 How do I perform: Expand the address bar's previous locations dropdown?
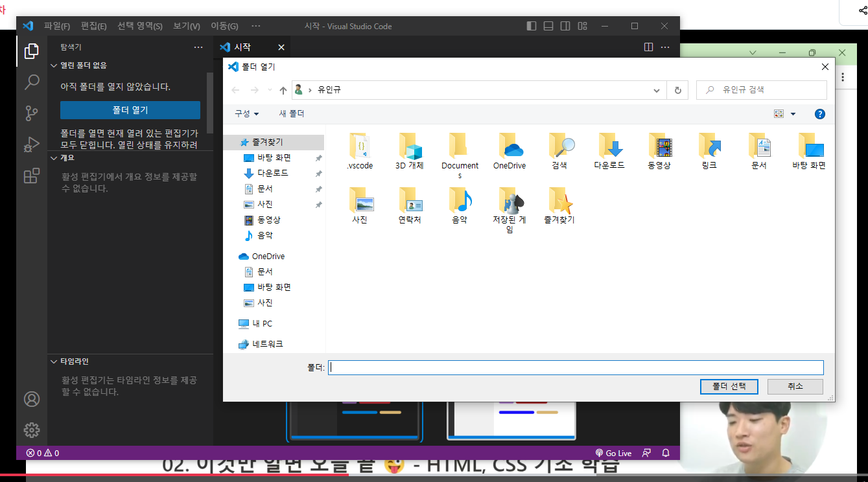[x=657, y=90]
